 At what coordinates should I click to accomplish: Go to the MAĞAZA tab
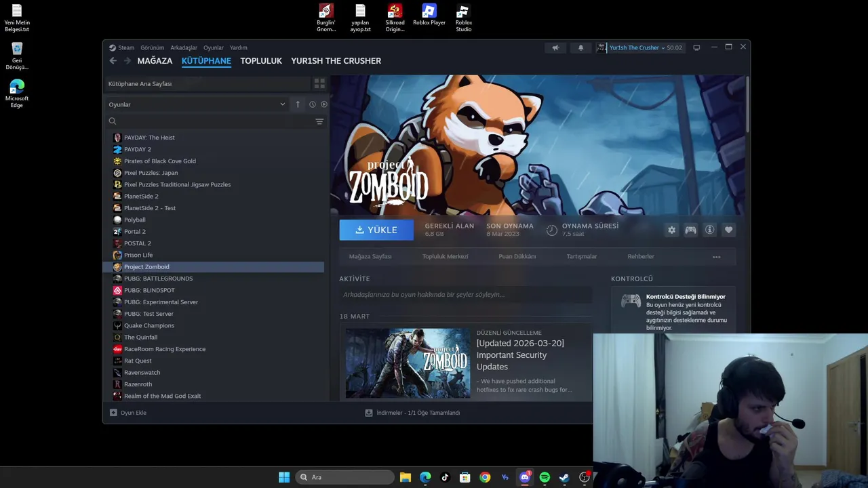pyautogui.click(x=155, y=61)
